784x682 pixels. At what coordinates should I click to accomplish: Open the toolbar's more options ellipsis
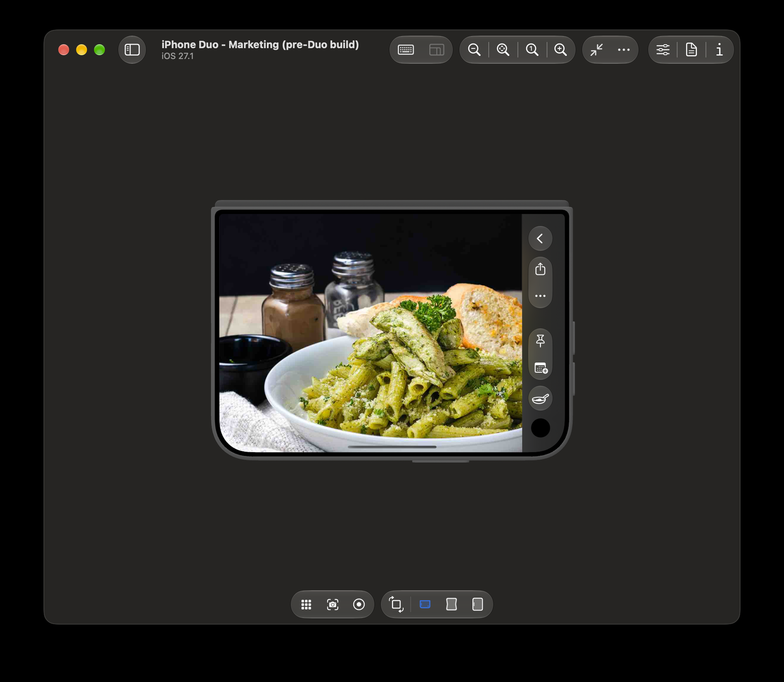pyautogui.click(x=624, y=49)
